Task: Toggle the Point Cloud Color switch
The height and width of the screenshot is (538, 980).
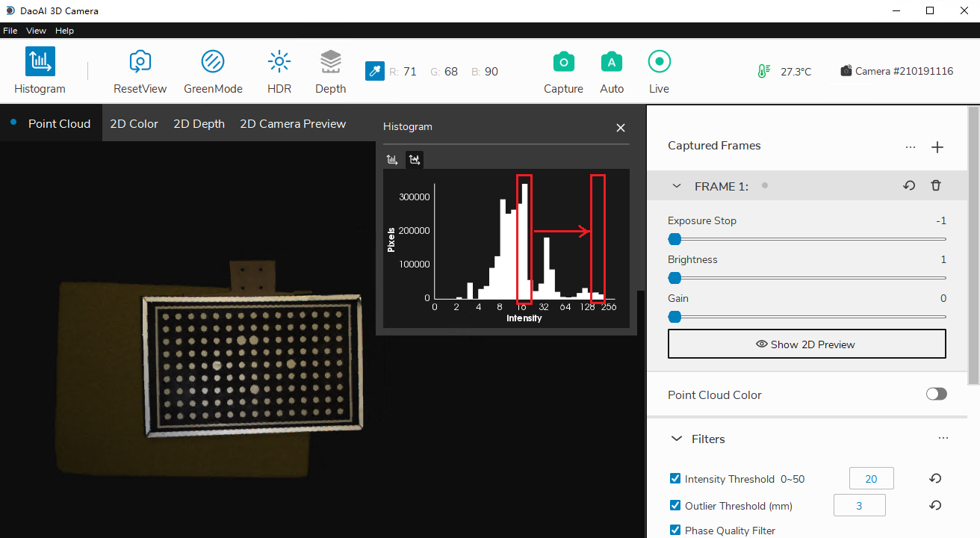Action: click(x=936, y=395)
